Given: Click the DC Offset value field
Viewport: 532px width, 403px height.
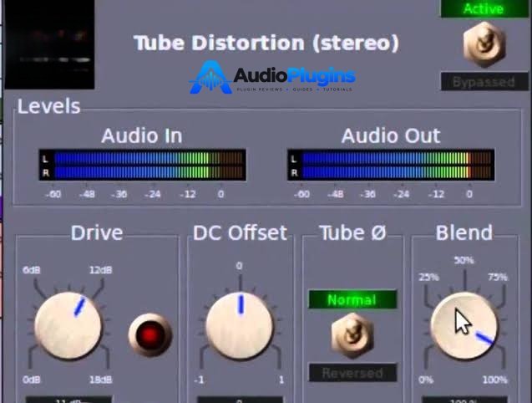Looking at the screenshot, I should [x=240, y=400].
